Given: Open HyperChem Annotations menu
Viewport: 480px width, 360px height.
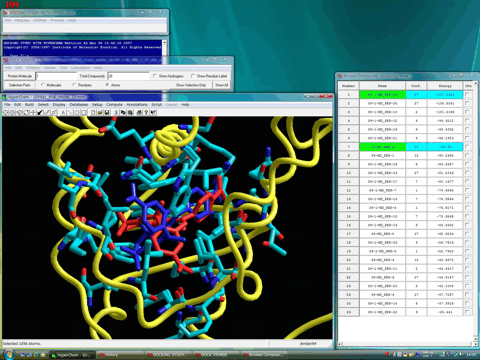Looking at the screenshot, I should [x=137, y=105].
